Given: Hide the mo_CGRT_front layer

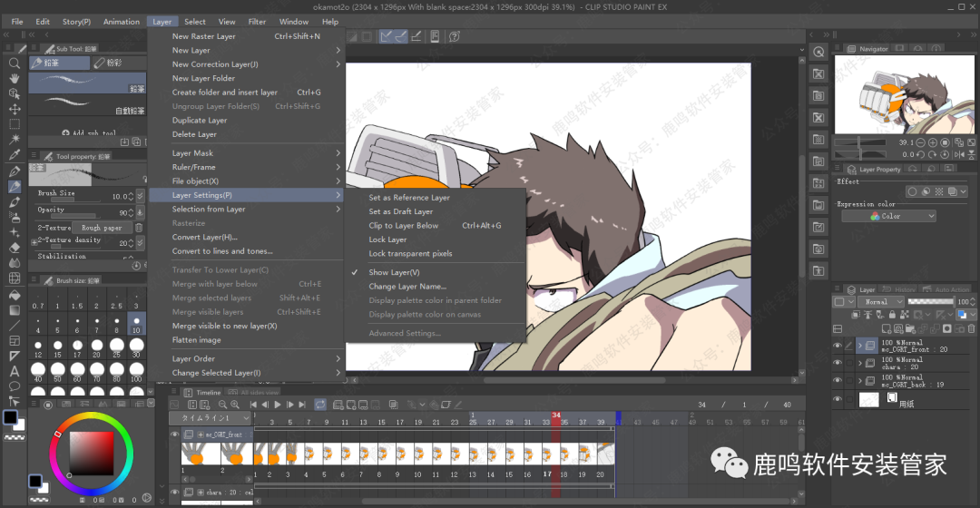Looking at the screenshot, I should [838, 346].
